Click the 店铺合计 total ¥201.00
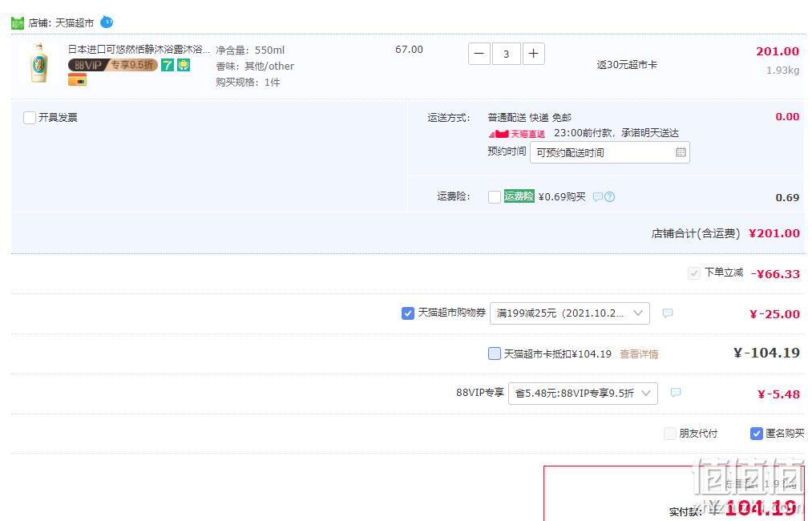Viewport: 812px width, 521px height. [774, 233]
